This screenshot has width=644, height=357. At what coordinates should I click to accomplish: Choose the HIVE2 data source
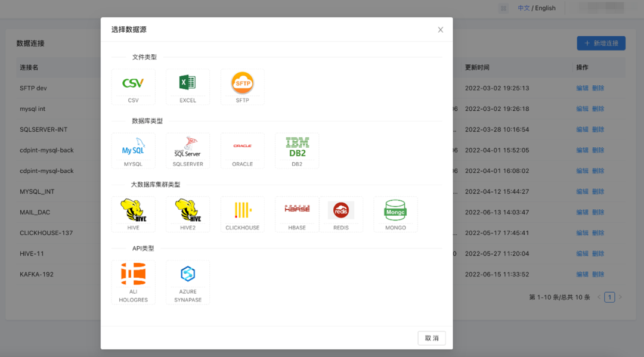188,214
